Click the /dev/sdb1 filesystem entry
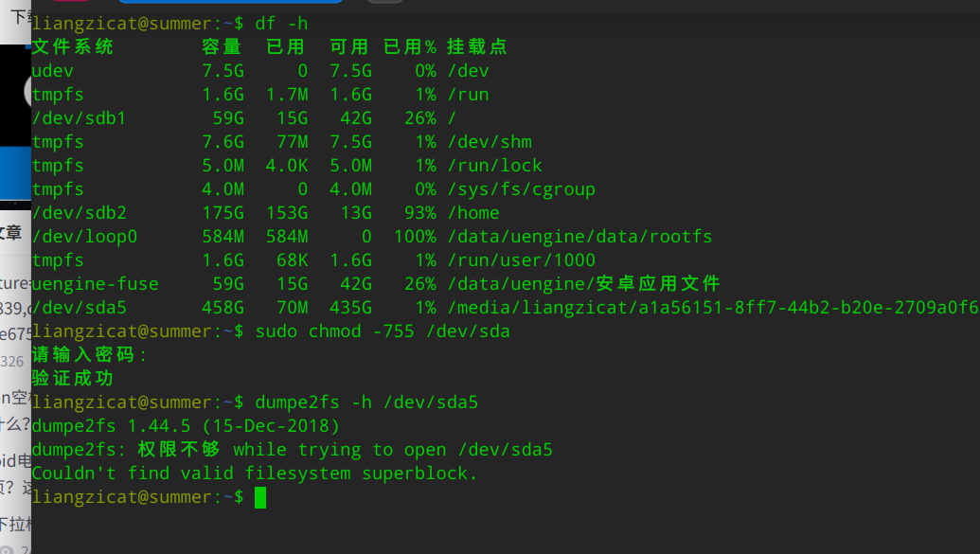This screenshot has height=554, width=980. (x=79, y=118)
